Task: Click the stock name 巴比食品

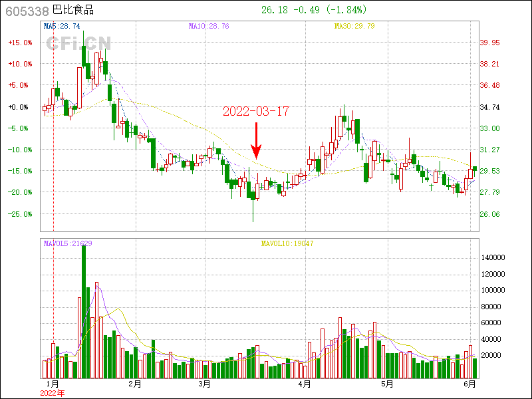Action: pyautogui.click(x=73, y=11)
